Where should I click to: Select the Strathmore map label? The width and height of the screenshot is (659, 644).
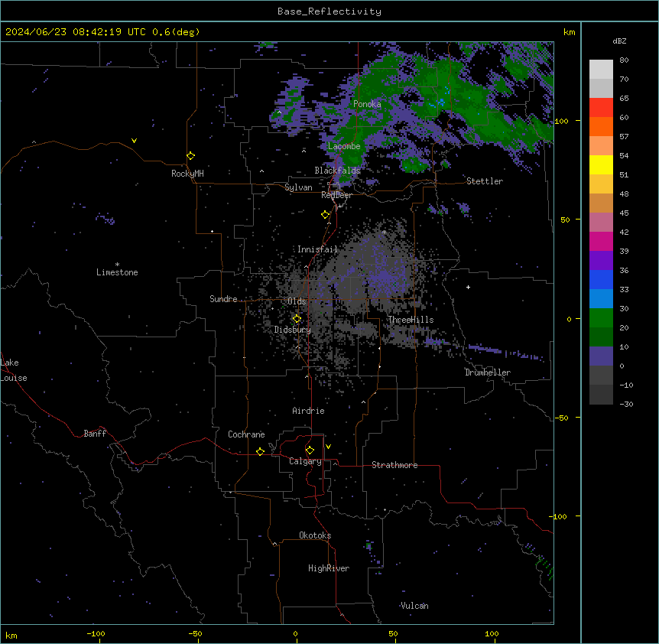[x=394, y=465]
